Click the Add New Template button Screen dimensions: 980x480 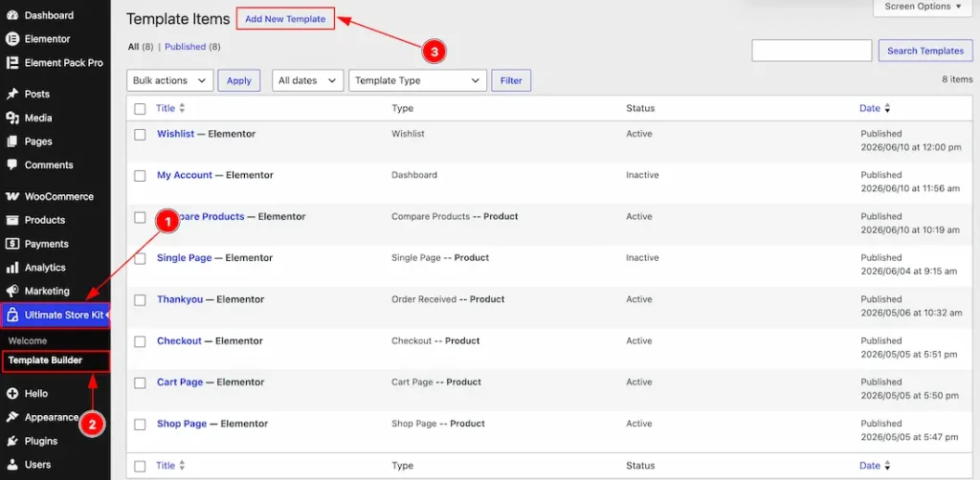tap(285, 19)
